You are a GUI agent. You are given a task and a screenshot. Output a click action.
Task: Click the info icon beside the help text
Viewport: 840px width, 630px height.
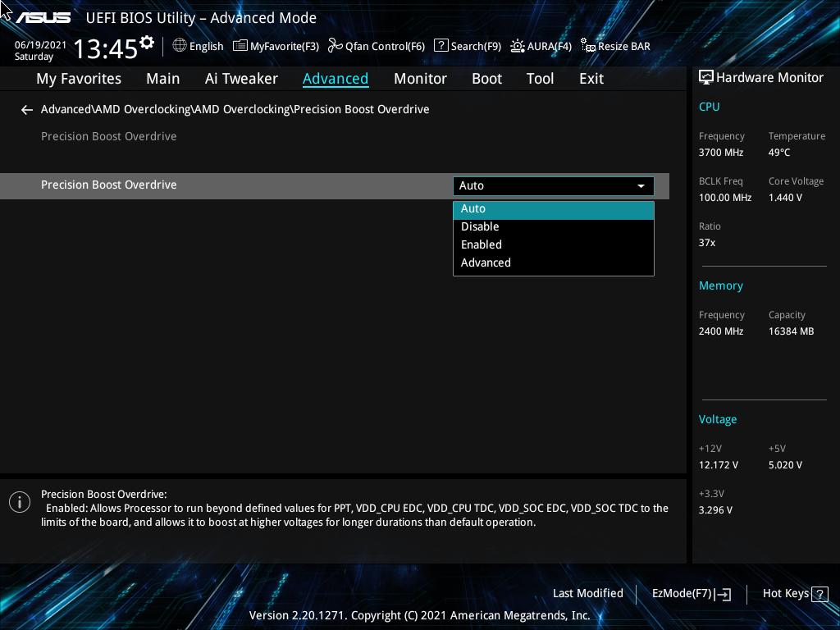pos(19,501)
